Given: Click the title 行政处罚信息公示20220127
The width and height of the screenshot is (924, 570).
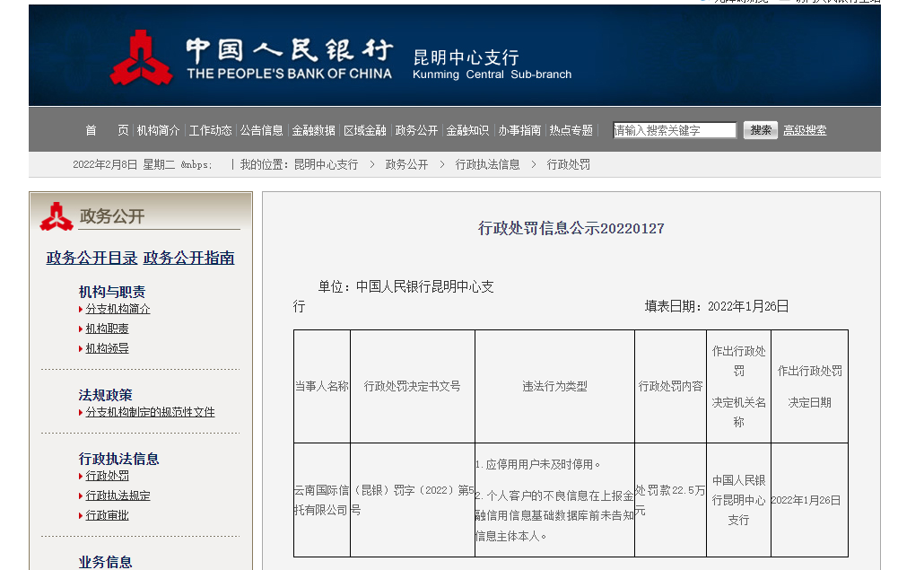Looking at the screenshot, I should point(571,228).
